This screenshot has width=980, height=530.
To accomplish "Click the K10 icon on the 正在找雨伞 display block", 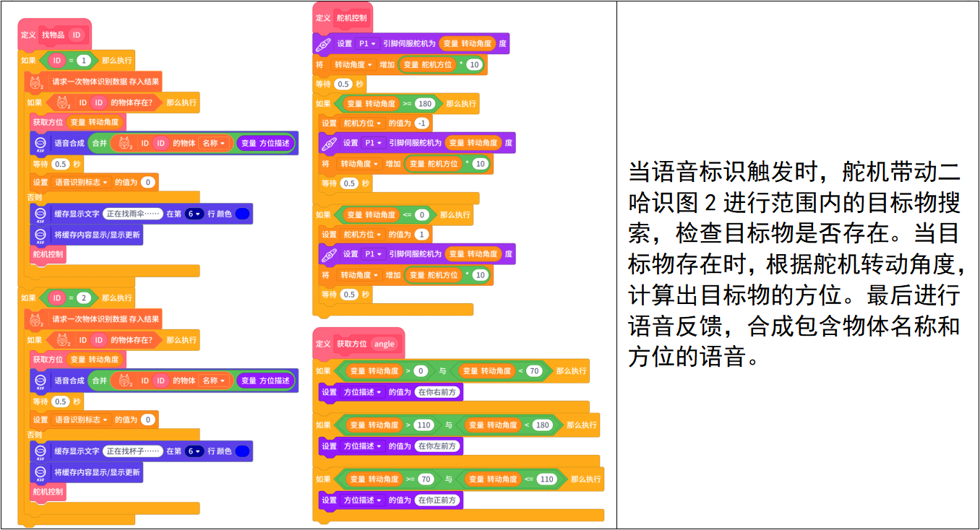I will coord(40,214).
